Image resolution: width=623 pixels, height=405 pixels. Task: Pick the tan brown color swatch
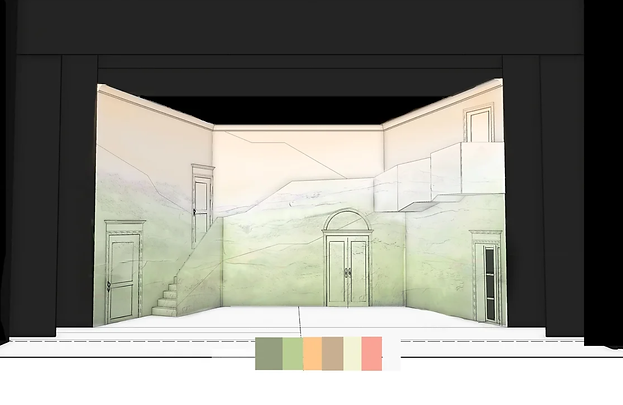point(333,353)
